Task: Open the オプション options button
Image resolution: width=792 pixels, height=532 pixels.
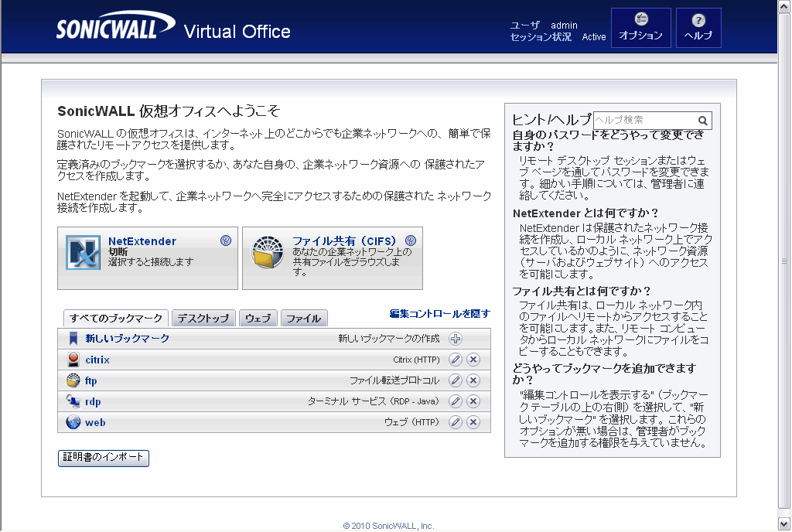Action: 640,28
